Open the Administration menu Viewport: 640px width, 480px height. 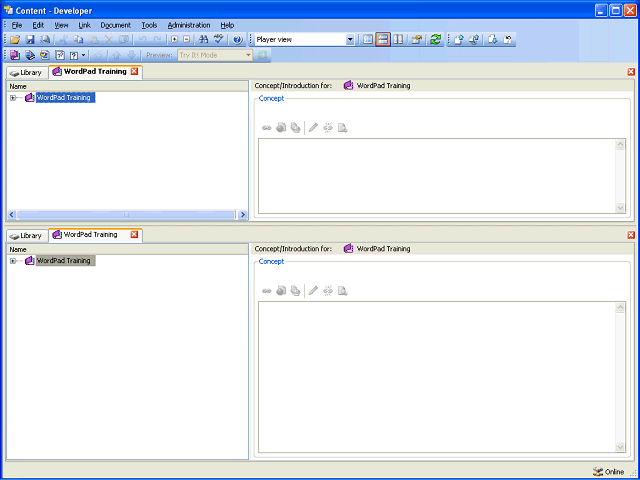(x=189, y=25)
